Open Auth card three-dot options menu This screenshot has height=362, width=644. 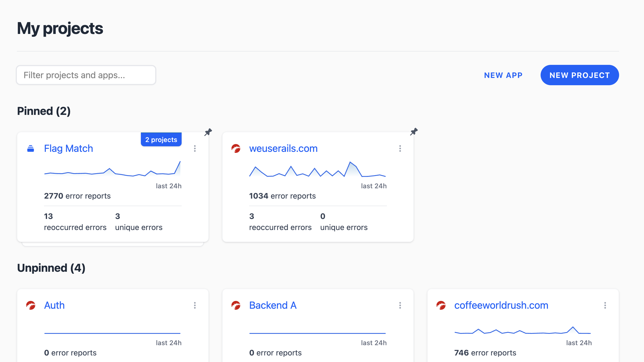pos(195,305)
